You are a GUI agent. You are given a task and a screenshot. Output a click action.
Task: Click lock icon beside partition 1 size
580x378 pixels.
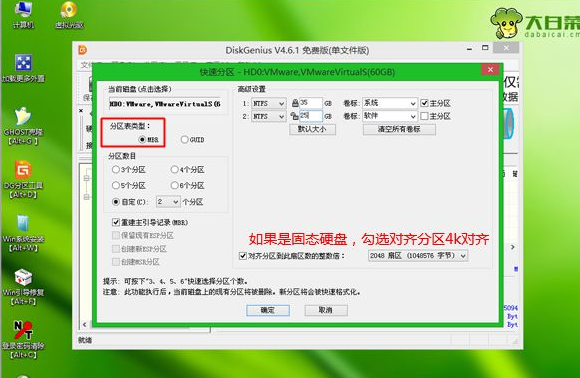[295, 103]
